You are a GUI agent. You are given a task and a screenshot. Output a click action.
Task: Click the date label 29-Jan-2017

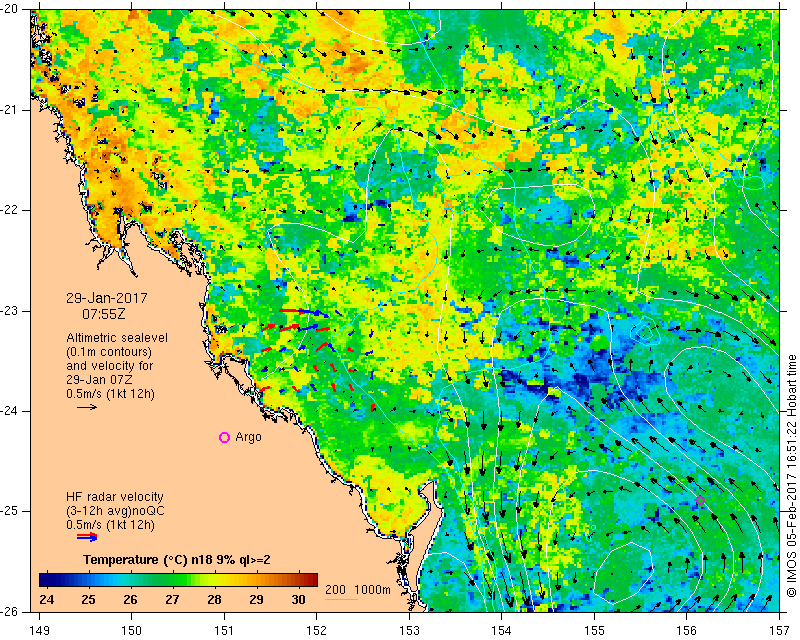coord(107,298)
